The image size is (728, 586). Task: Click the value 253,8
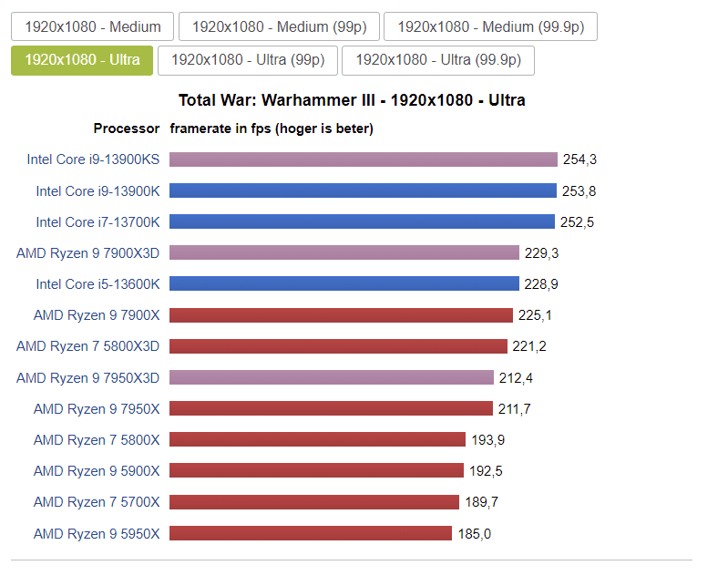pos(579,190)
